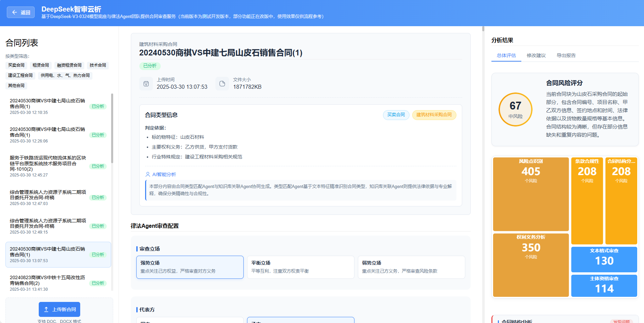Click the upload arrow icon on 上传新合同
The height and width of the screenshot is (323, 644).
46,309
